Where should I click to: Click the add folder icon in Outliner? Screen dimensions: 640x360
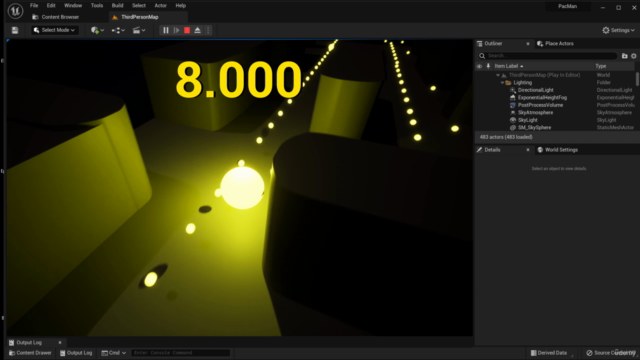(x=624, y=56)
